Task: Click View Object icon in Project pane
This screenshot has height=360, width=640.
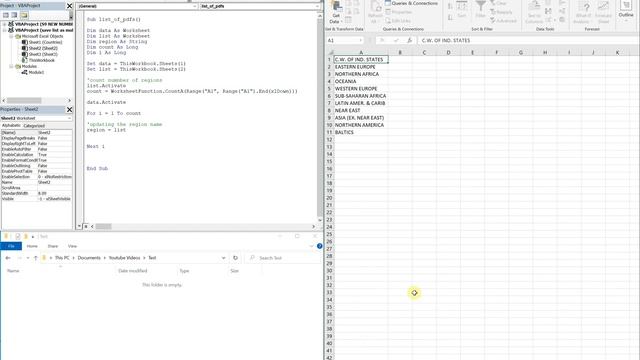Action: coord(14,15)
